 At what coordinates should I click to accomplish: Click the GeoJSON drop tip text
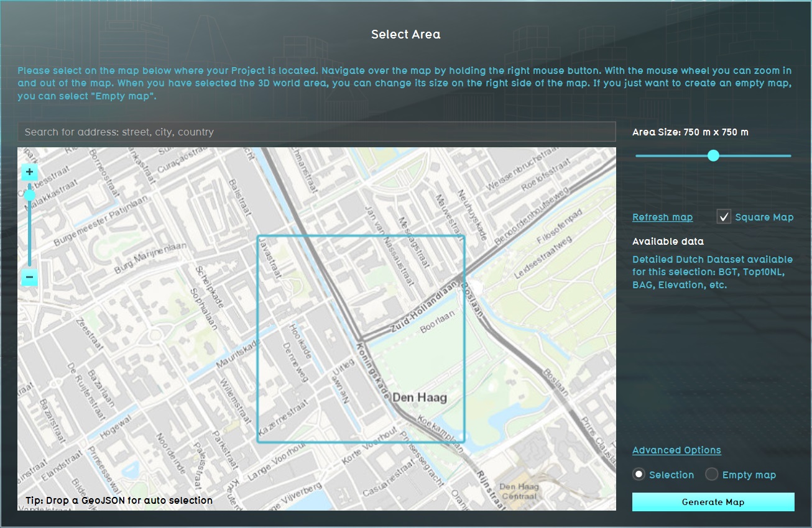(x=119, y=500)
